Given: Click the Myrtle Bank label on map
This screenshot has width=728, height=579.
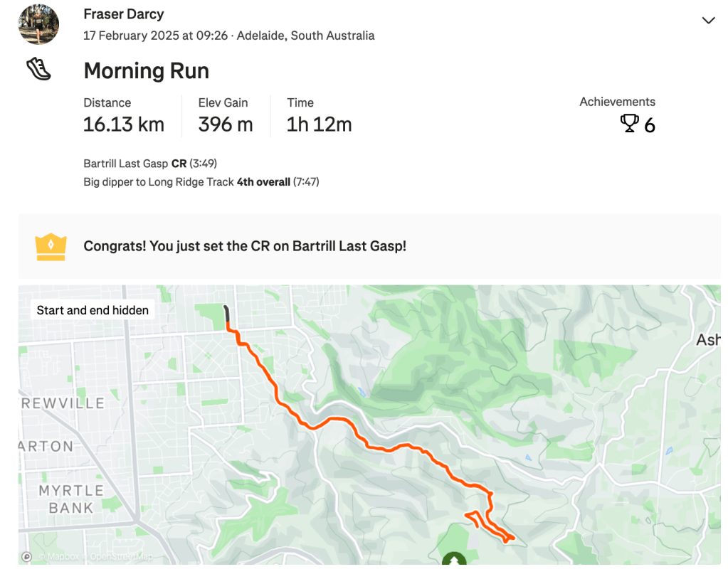Looking at the screenshot, I should click(x=71, y=499).
